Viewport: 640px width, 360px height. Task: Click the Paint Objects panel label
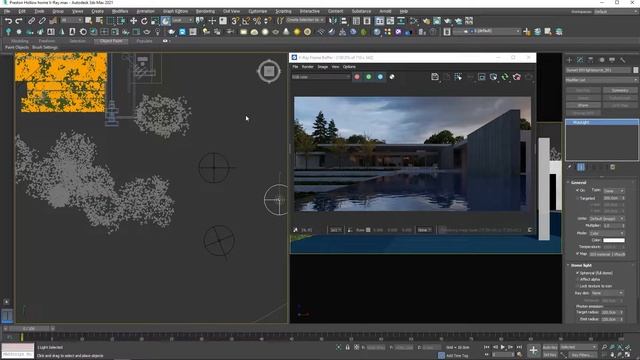(x=17, y=47)
